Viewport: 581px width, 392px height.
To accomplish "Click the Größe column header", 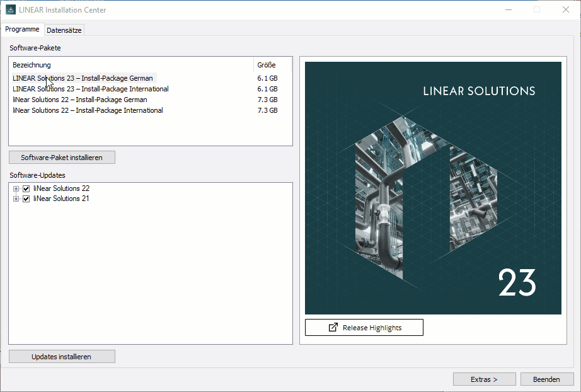I will (x=273, y=65).
